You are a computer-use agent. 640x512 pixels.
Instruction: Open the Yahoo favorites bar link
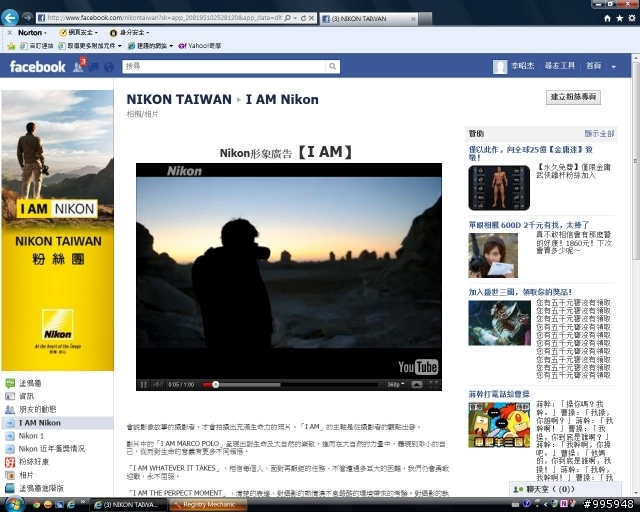tap(200, 46)
